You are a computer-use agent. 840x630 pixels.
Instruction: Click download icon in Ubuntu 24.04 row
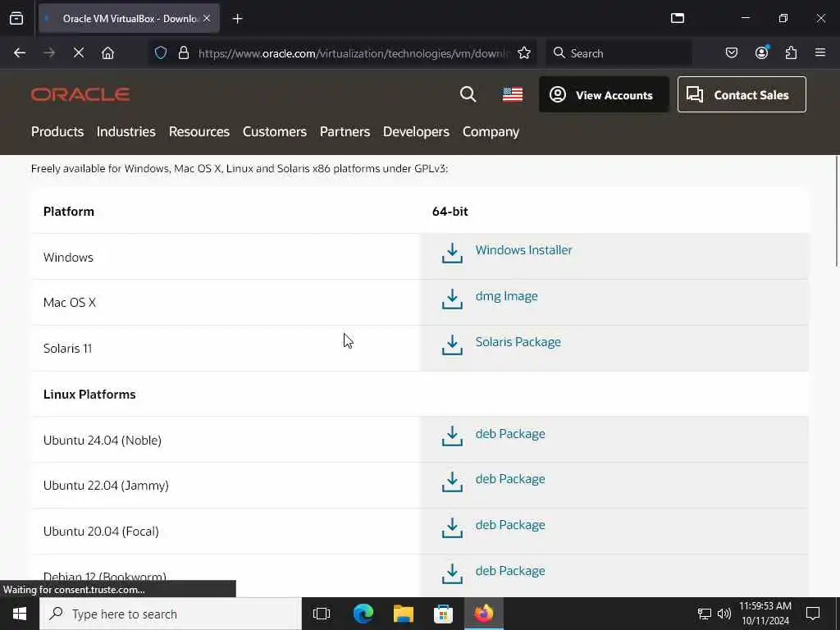452,436
